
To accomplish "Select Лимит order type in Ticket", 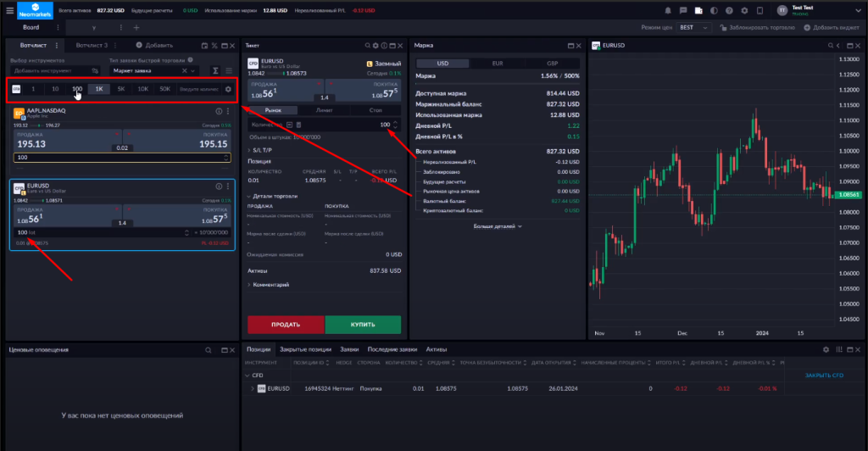I will click(325, 110).
